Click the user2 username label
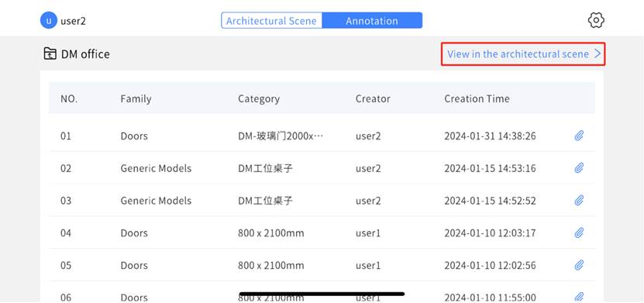 point(73,21)
